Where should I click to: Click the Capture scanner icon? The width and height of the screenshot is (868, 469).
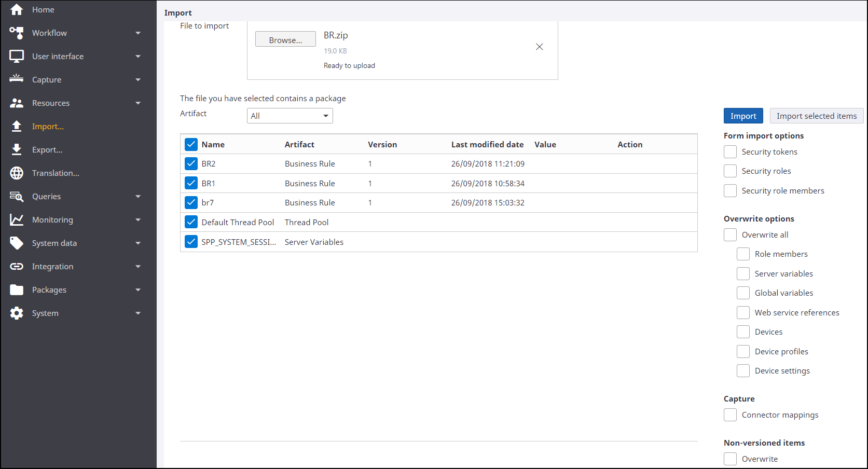(x=17, y=79)
